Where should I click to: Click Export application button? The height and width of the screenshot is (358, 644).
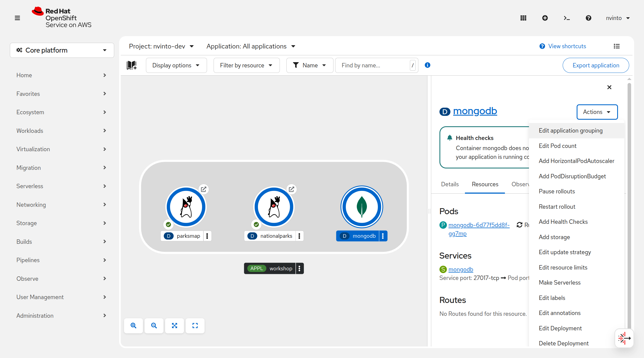click(x=596, y=65)
